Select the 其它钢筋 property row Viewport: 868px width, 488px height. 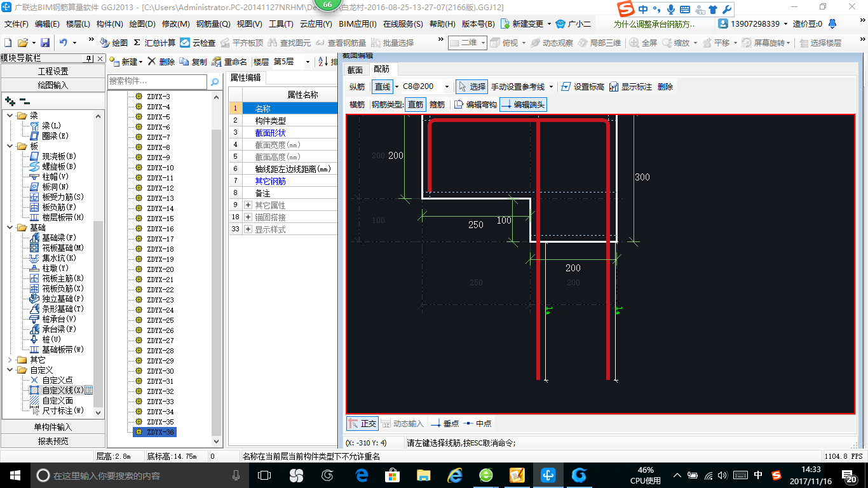click(283, 181)
